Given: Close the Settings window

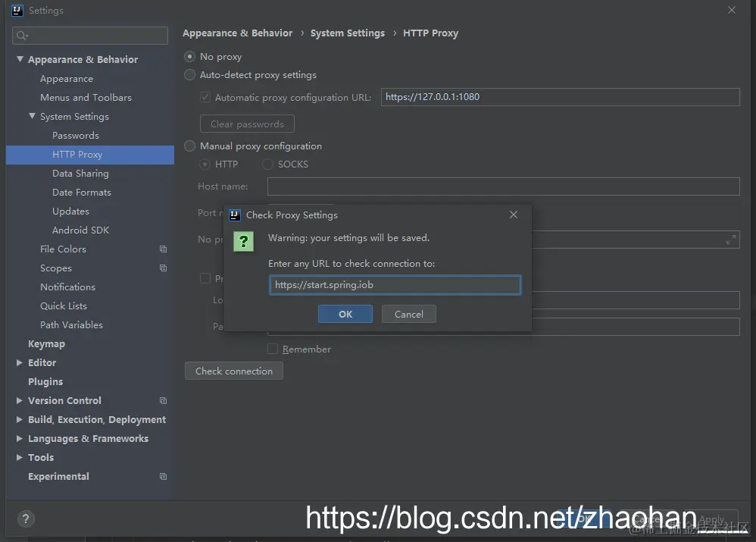Looking at the screenshot, I should coord(732,10).
